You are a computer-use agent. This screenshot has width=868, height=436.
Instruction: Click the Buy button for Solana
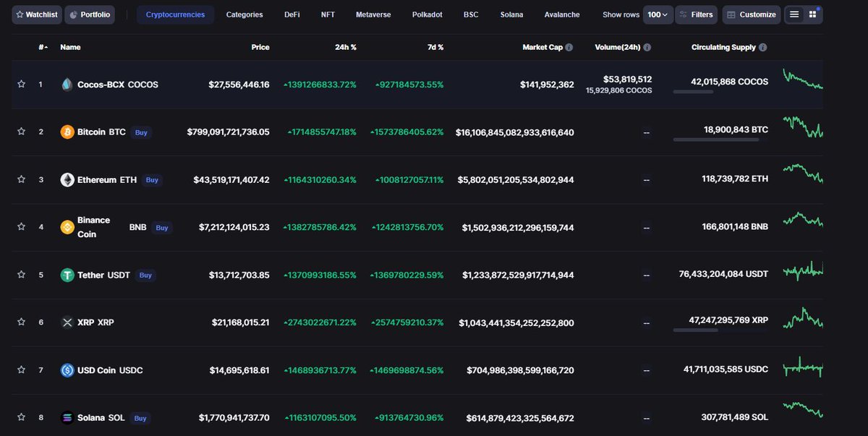(x=140, y=418)
